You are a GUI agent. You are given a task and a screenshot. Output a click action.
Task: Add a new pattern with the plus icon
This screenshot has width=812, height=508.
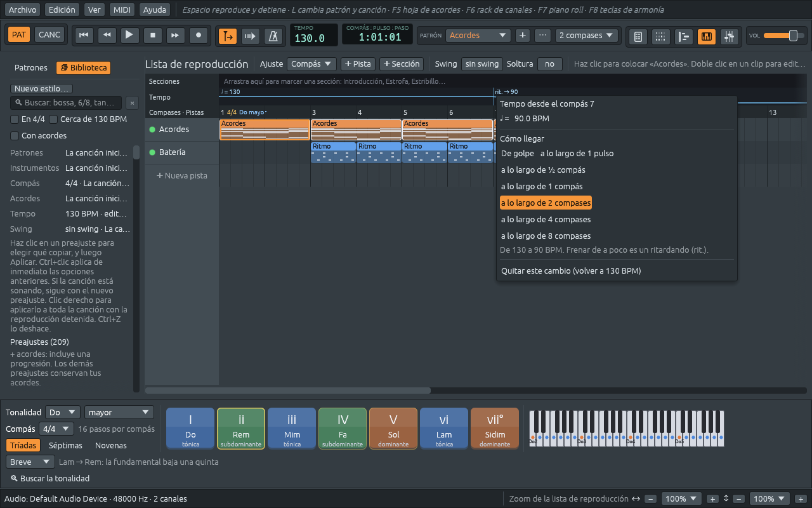click(x=523, y=36)
